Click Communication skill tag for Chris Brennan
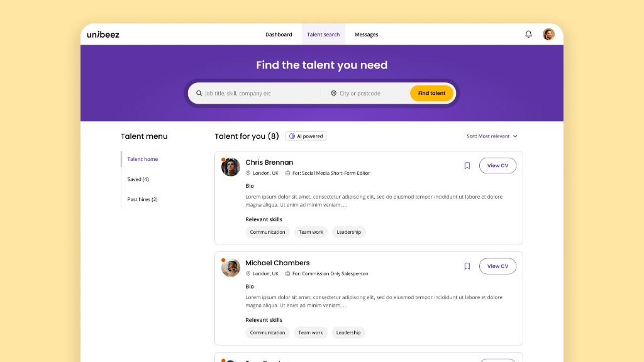This screenshot has width=644, height=362. 267,232
